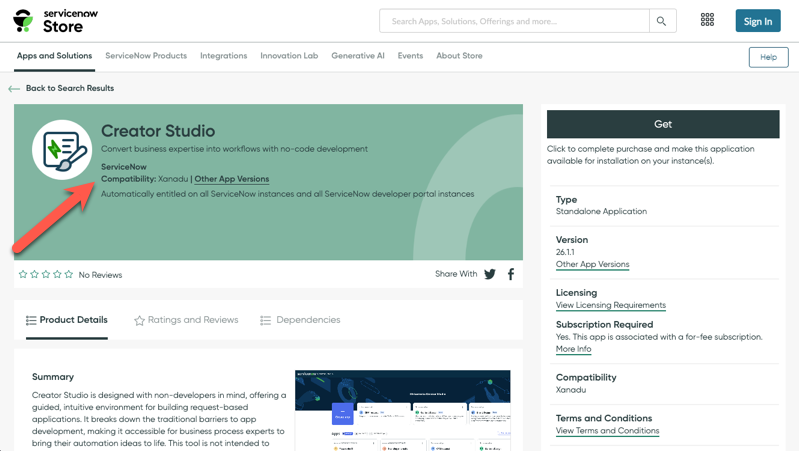Open Integrations nav item
The height and width of the screenshot is (451, 799).
click(x=223, y=56)
